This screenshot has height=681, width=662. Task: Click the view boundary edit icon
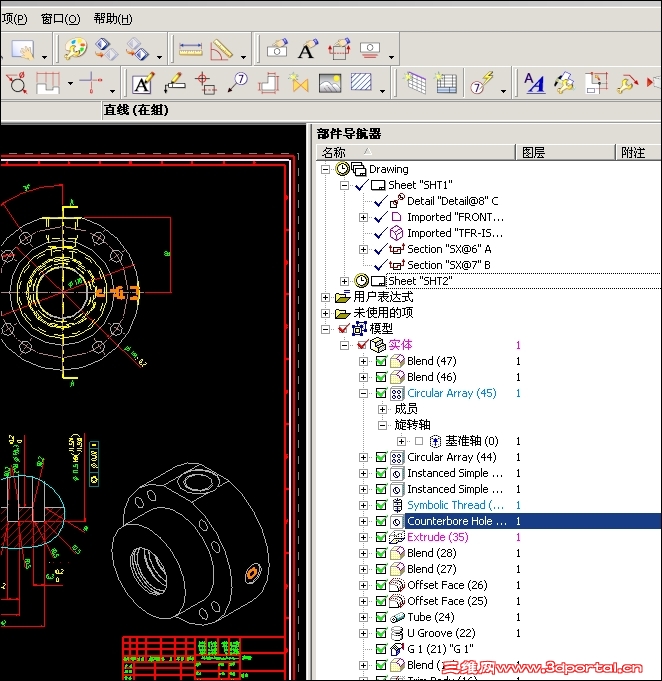596,83
